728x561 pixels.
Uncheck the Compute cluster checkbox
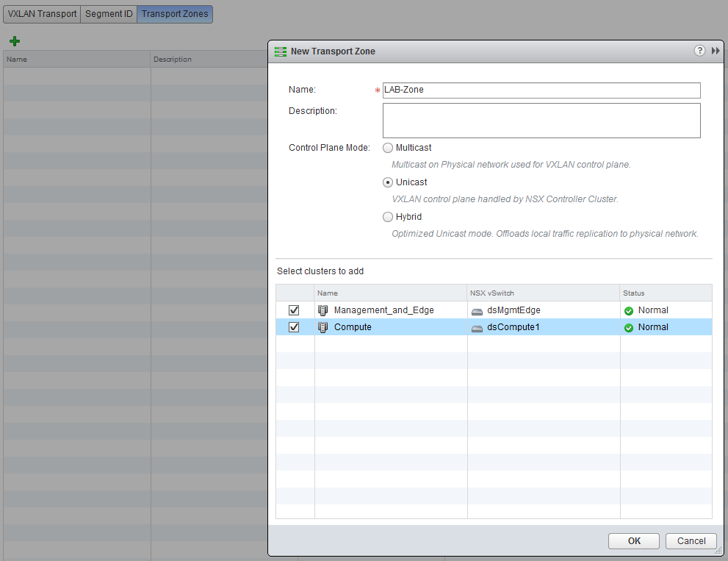tap(295, 327)
